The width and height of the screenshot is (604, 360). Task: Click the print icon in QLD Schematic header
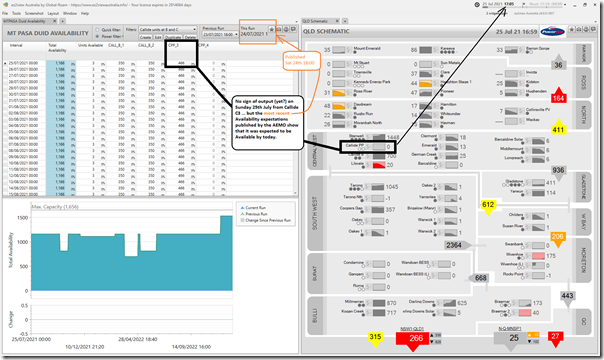click(579, 29)
